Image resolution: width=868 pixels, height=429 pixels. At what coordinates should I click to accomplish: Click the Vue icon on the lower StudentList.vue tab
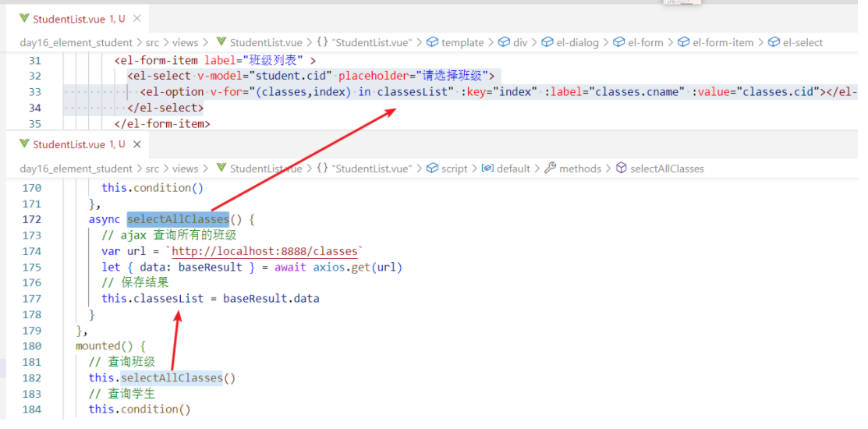(x=24, y=144)
